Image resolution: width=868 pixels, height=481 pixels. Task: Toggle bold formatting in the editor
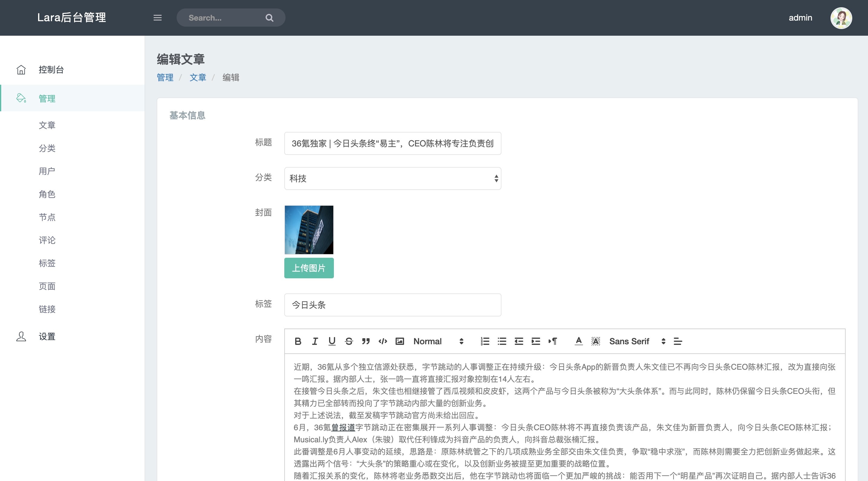point(298,341)
